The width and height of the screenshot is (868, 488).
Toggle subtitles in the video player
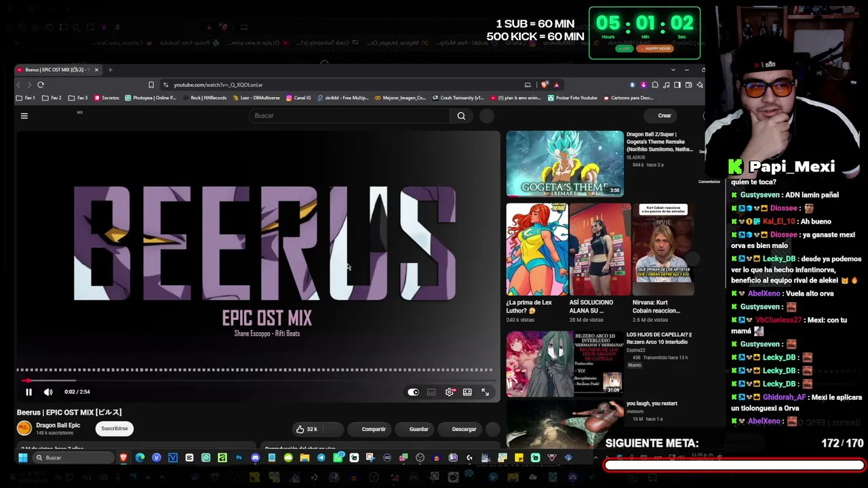pos(431,392)
